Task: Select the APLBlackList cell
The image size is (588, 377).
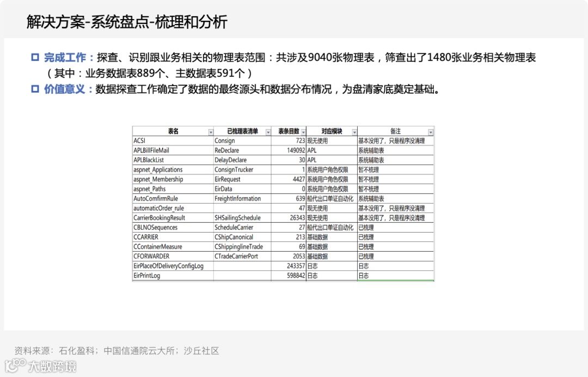Action: click(173, 160)
